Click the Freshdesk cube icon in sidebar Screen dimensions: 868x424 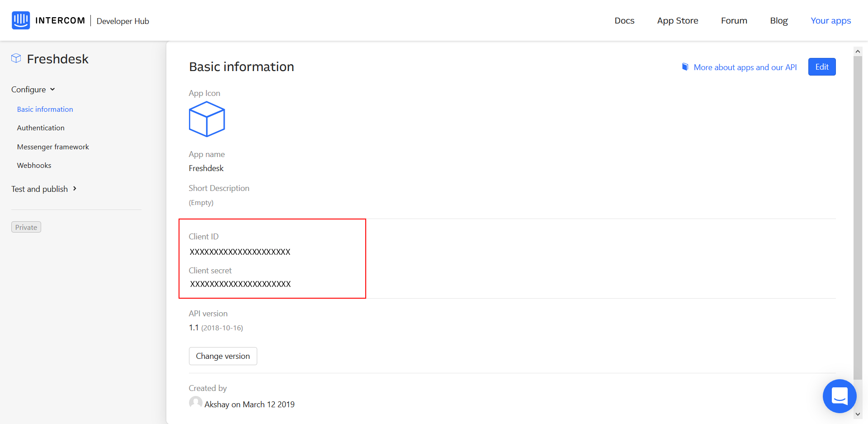pos(16,58)
